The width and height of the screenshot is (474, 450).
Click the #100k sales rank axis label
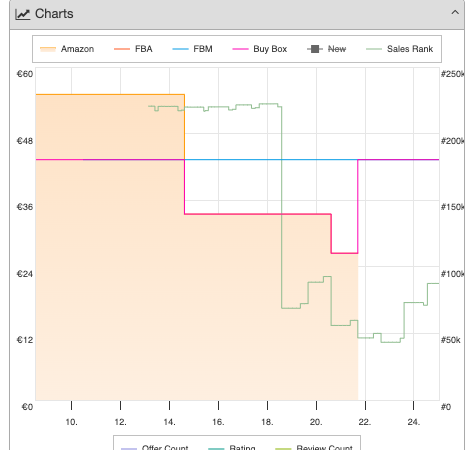click(452, 274)
